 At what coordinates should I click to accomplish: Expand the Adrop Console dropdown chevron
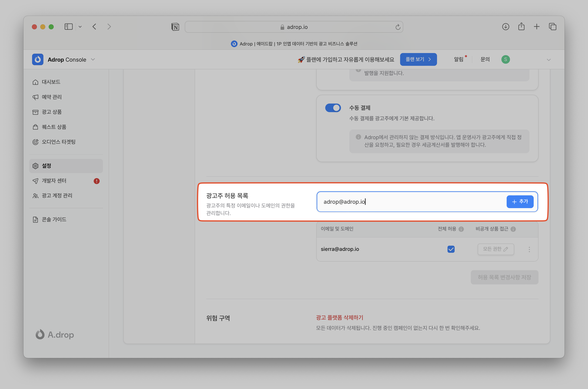click(x=93, y=60)
